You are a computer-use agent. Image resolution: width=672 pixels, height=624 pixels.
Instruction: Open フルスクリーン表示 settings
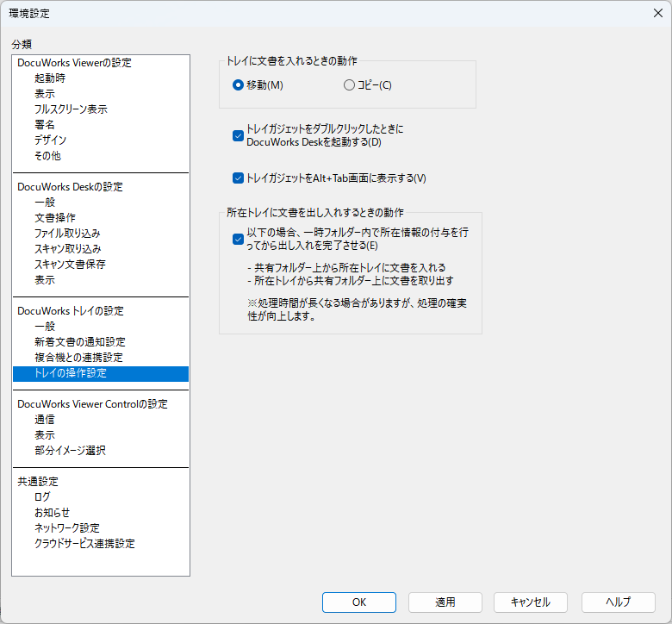point(71,109)
